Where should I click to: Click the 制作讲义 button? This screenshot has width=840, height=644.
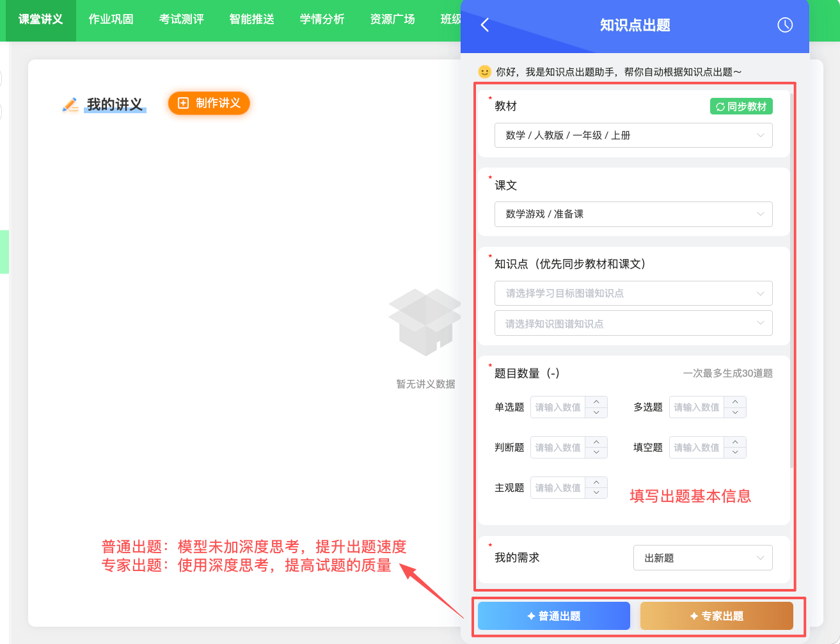click(209, 103)
